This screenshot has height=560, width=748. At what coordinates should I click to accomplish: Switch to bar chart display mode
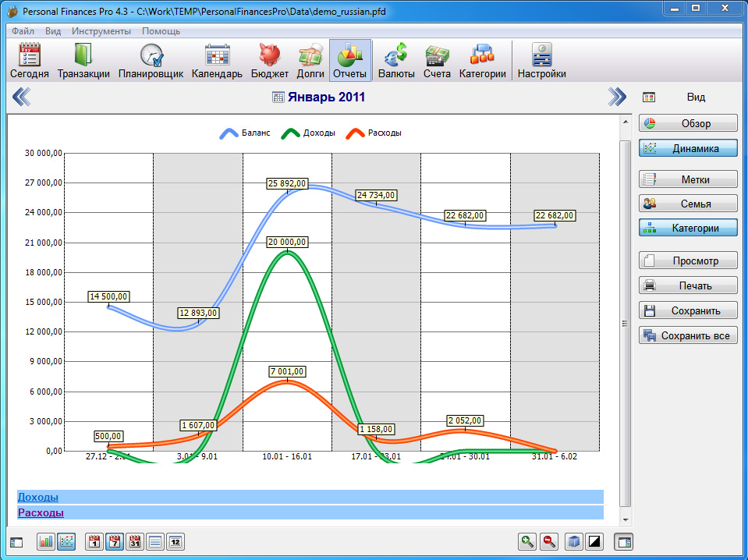coord(46,541)
